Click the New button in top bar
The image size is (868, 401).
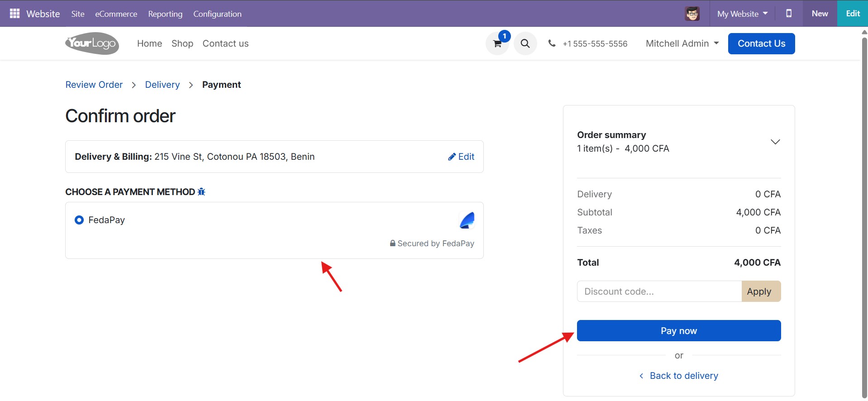tap(820, 14)
